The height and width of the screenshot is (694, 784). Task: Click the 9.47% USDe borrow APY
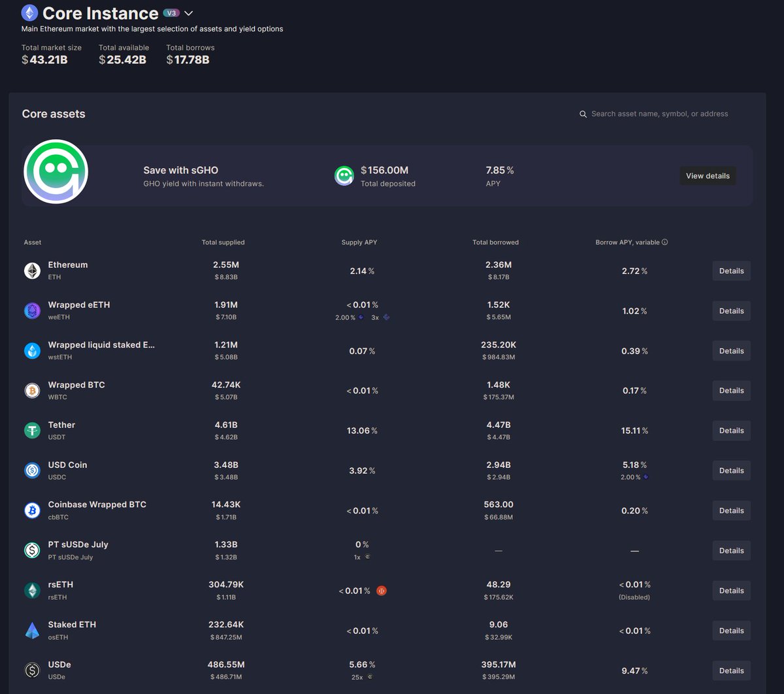(x=634, y=670)
